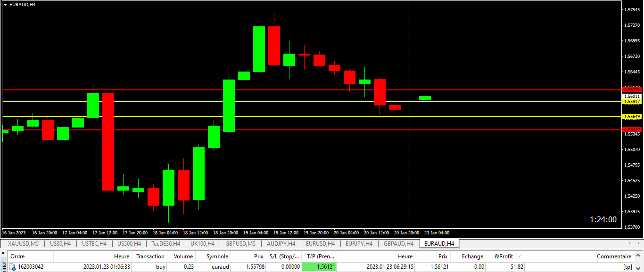This screenshot has width=644, height=272.
Task: Click the 23 Jan 04:00 time axis label
Action: coord(437,232)
